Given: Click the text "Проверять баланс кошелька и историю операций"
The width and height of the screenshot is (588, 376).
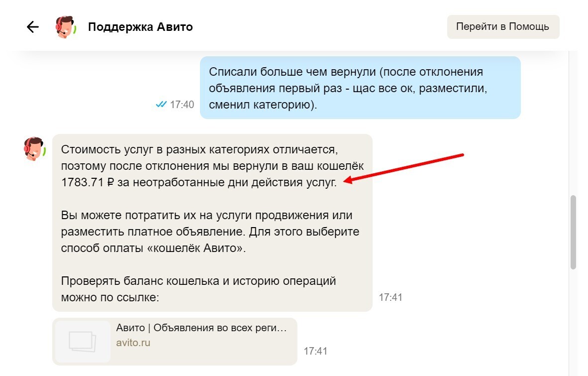Looking at the screenshot, I should pos(198,281).
